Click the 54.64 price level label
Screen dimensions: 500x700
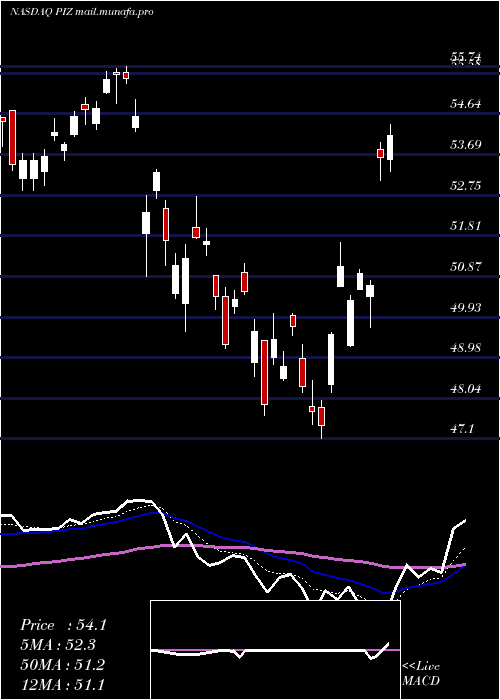click(x=466, y=104)
